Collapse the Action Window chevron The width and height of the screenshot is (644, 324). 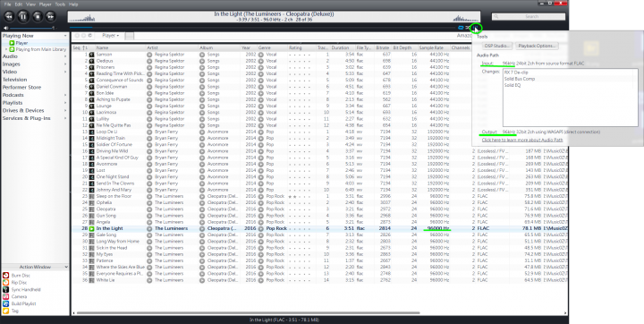(x=66, y=267)
